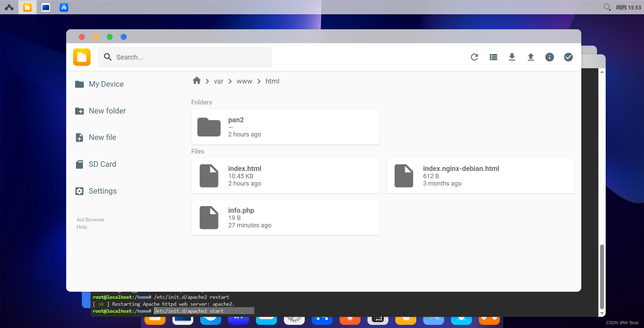Select My Device in sidebar

(x=106, y=84)
